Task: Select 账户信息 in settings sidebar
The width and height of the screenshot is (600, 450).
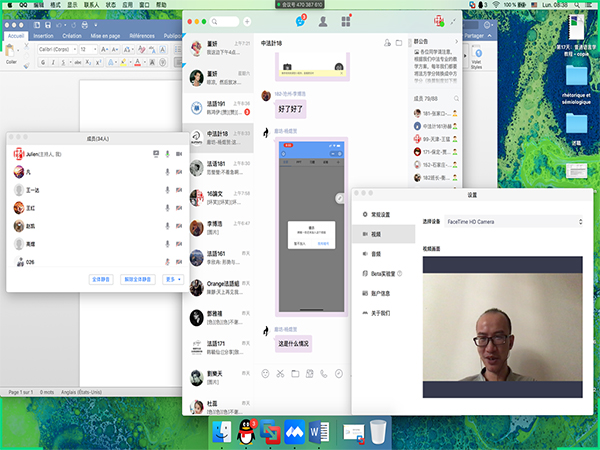Action: pyautogui.click(x=384, y=293)
